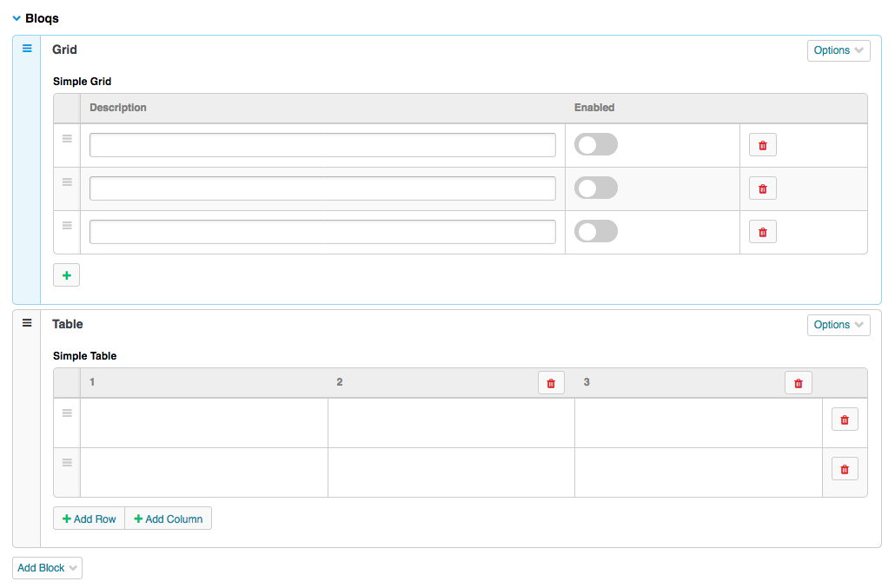
Task: Click the Grid block title
Action: click(x=64, y=50)
